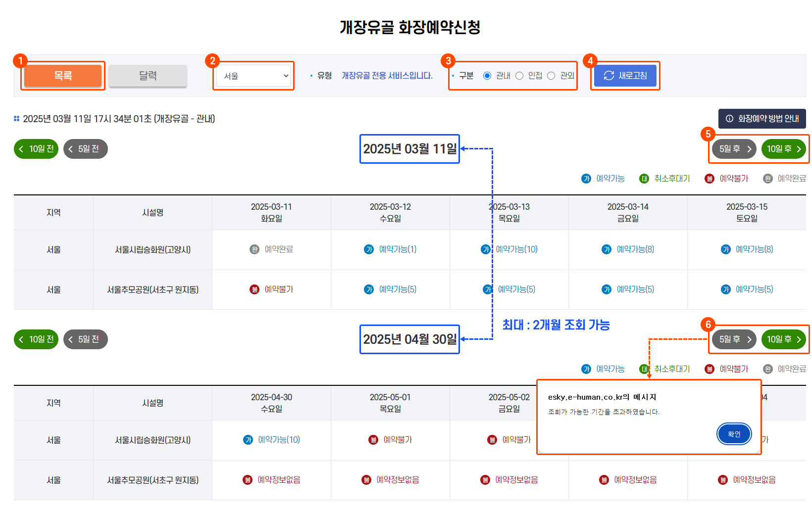The image size is (812, 510).
Task: Click the 새로고침 refresh button
Action: click(625, 76)
